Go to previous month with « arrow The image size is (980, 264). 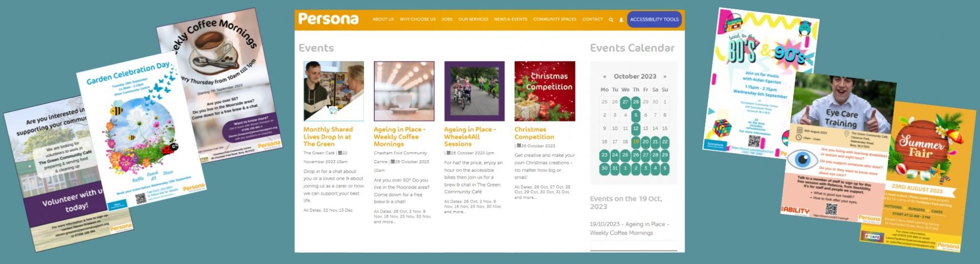click(605, 76)
